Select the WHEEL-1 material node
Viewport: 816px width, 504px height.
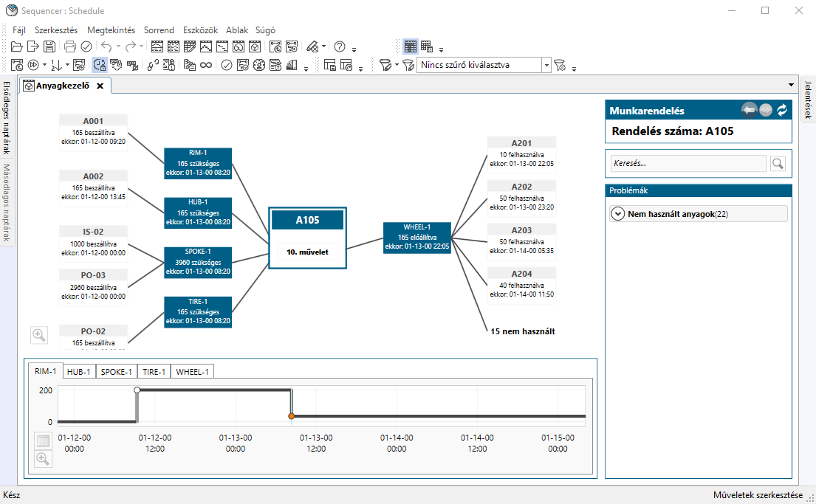tap(416, 237)
